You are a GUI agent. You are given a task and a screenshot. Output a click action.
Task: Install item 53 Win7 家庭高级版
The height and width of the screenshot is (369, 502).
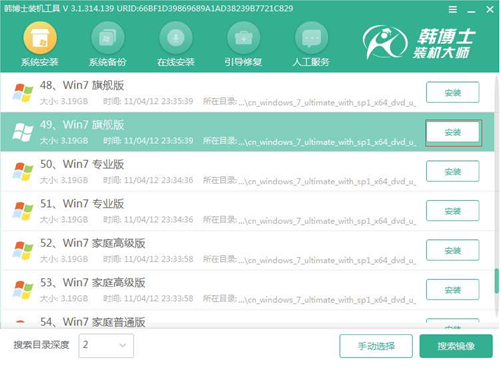pos(453,290)
